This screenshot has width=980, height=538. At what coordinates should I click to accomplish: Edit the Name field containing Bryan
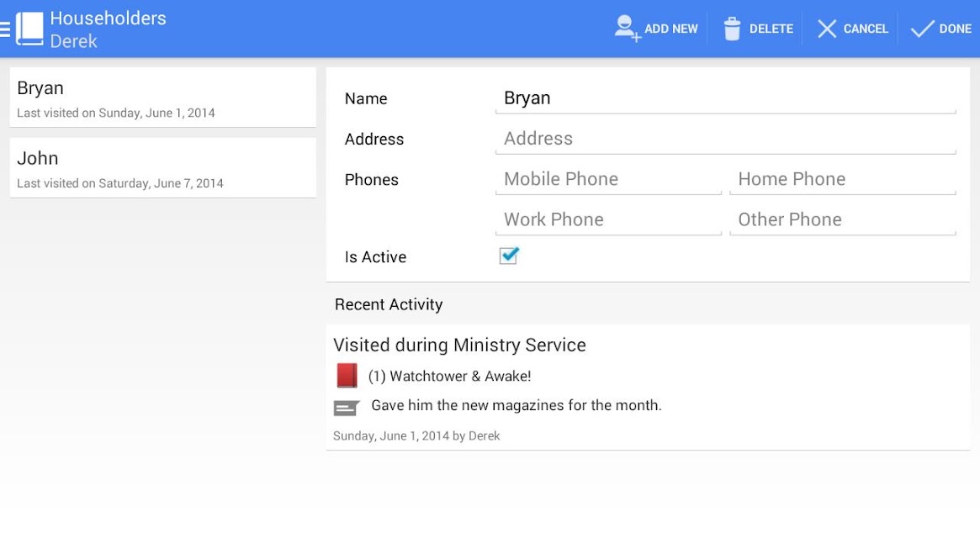tap(726, 98)
